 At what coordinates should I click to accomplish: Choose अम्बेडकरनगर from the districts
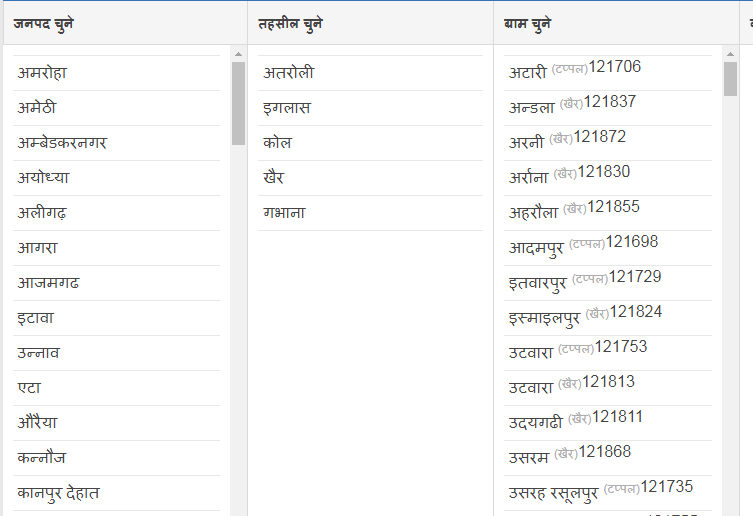click(62, 143)
